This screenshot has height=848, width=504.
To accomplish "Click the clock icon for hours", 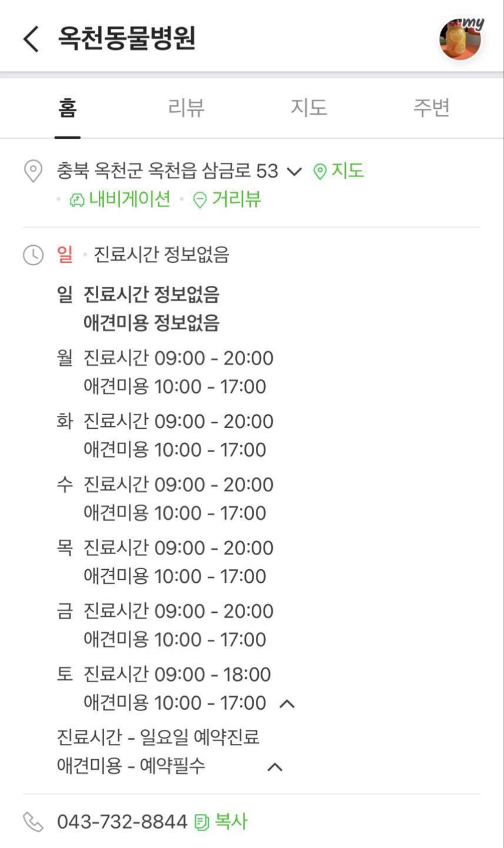I will pyautogui.click(x=33, y=255).
